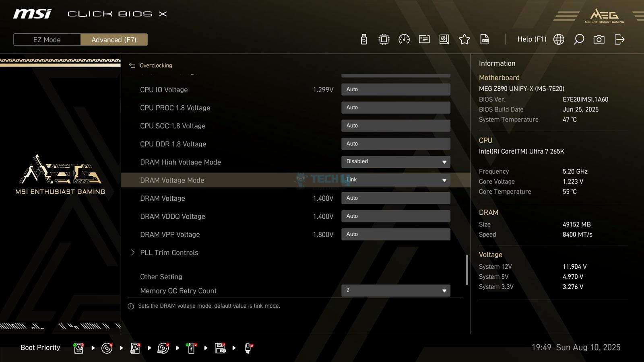Expand PLL Trim Controls submenu
The height and width of the screenshot is (362, 644).
coord(169,253)
